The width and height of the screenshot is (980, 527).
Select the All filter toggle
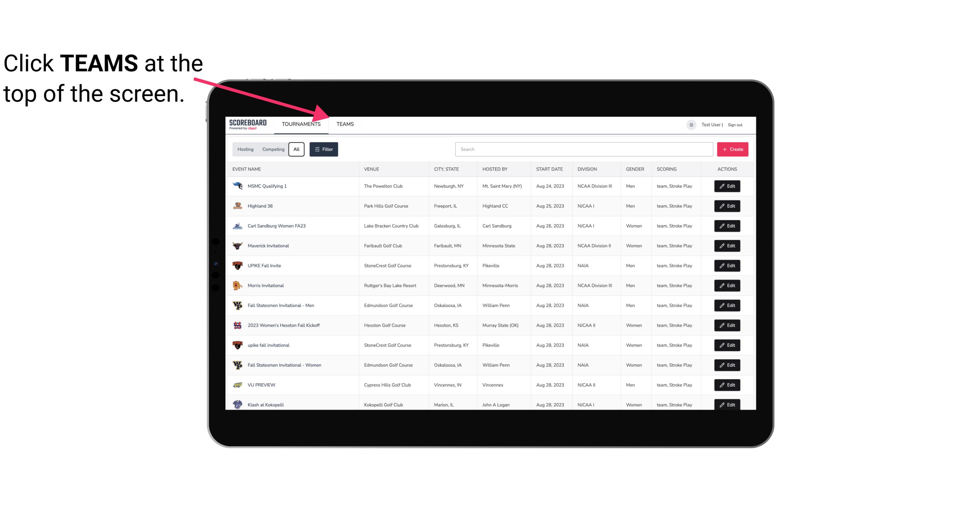tap(297, 149)
